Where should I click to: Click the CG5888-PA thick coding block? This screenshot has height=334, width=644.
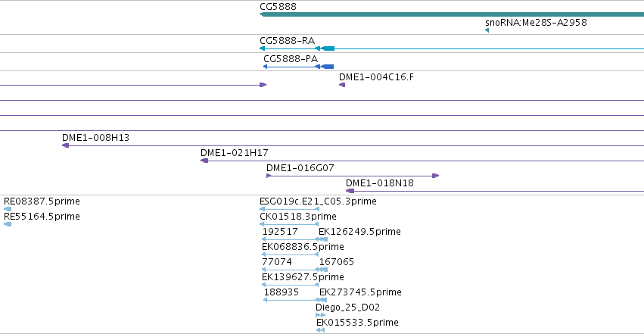click(327, 67)
